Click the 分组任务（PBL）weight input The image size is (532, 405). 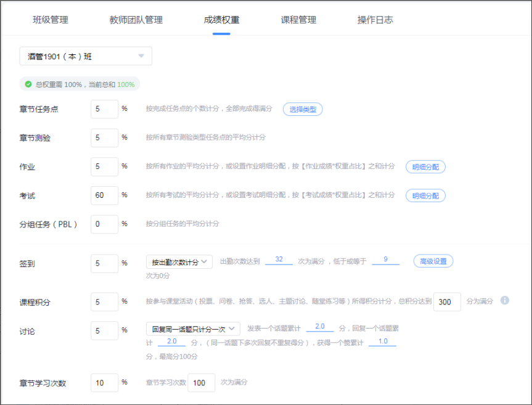coord(105,224)
